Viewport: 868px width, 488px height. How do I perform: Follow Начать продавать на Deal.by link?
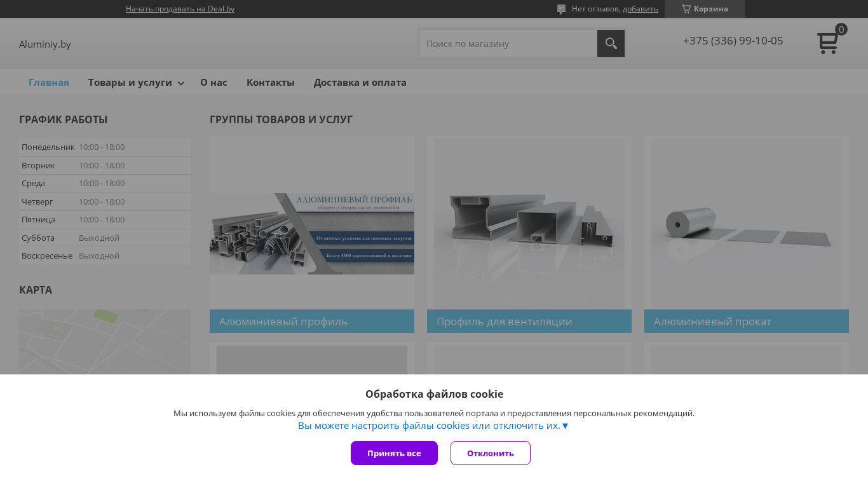click(180, 9)
